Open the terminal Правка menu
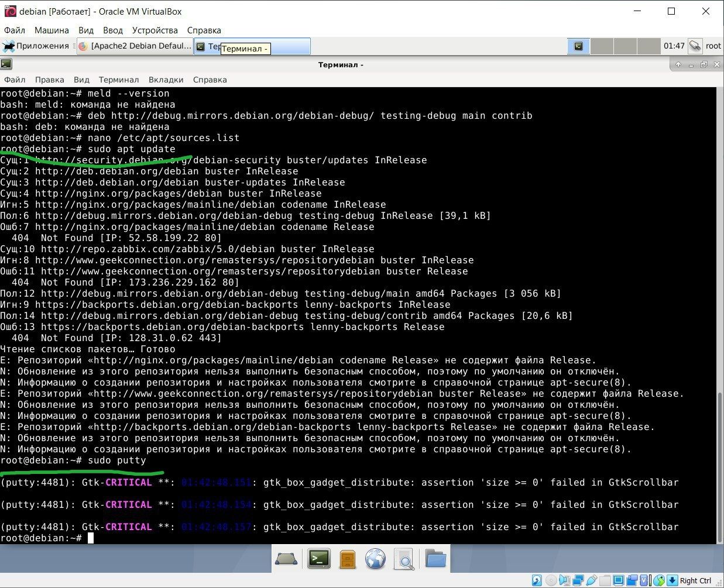The image size is (724, 588). coord(49,80)
